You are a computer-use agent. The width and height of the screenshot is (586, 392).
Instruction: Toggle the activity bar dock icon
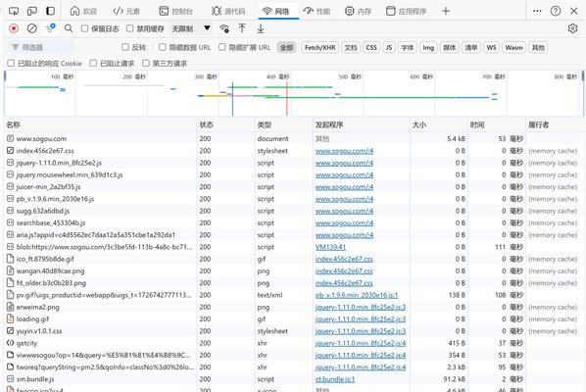tap(50, 11)
